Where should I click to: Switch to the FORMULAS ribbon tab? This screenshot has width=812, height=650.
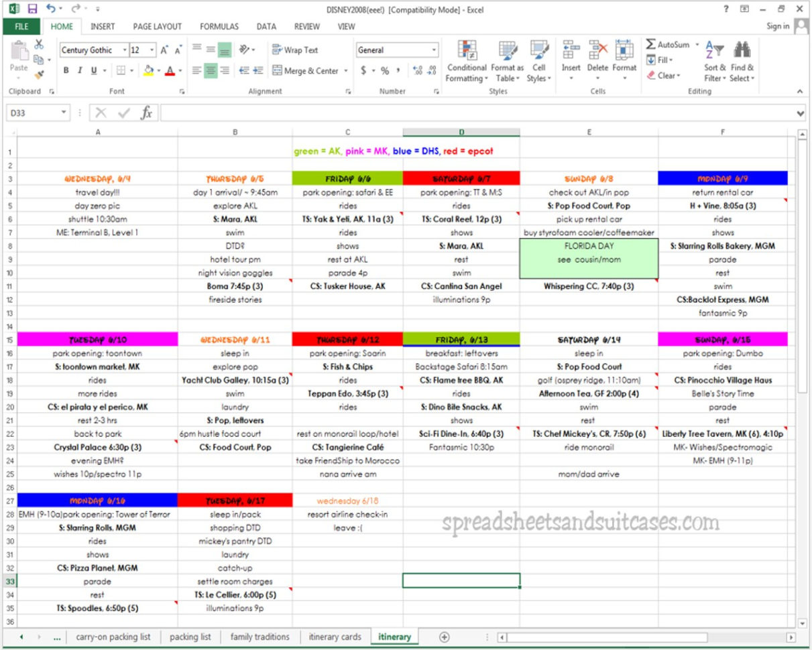(219, 27)
